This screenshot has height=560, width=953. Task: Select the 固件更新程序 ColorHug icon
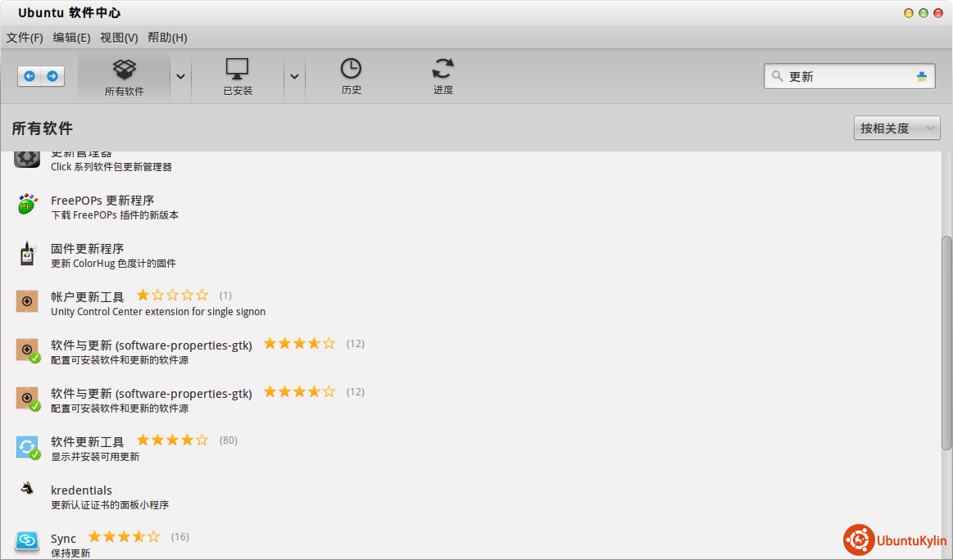pyautogui.click(x=27, y=254)
